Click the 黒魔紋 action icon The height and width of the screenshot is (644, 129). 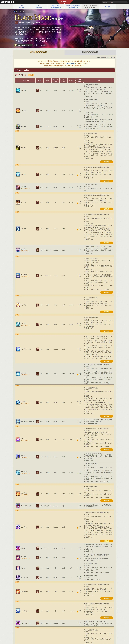[x=18, y=457]
